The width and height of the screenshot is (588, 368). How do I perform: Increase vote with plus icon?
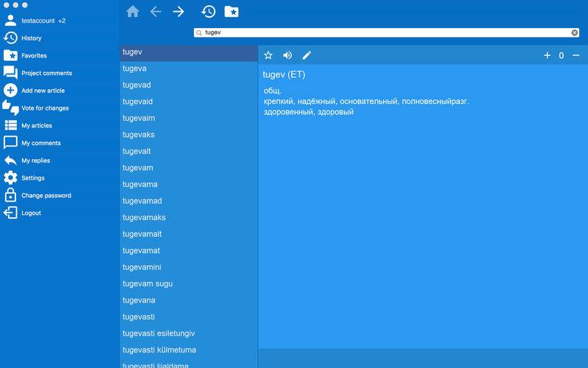coord(547,56)
